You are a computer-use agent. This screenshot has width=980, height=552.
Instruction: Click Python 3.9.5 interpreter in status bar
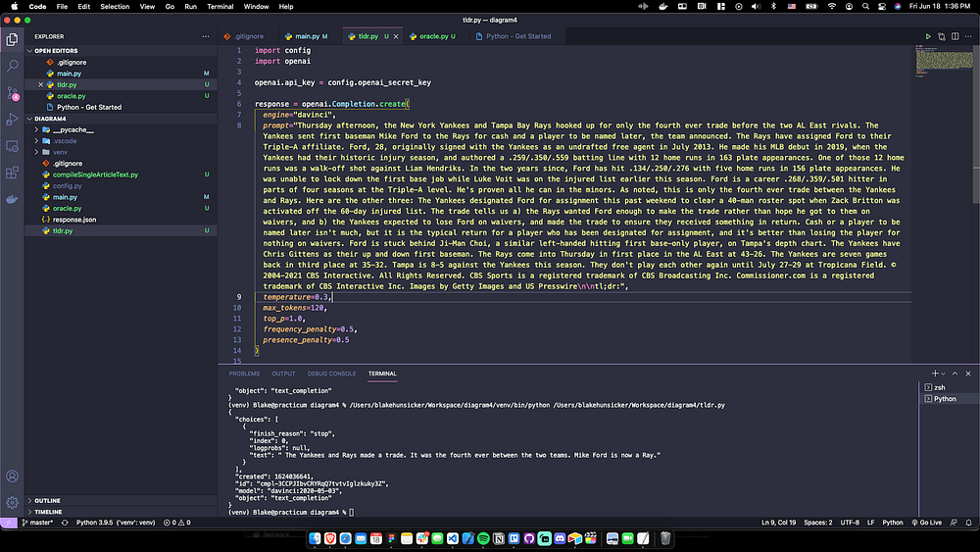(x=116, y=523)
